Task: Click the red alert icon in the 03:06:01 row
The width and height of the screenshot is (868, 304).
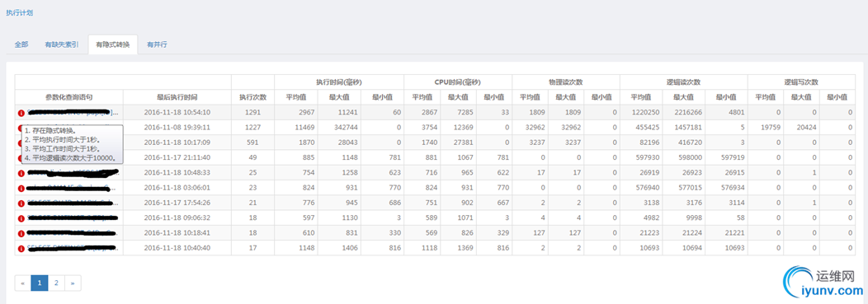Action: (x=21, y=188)
